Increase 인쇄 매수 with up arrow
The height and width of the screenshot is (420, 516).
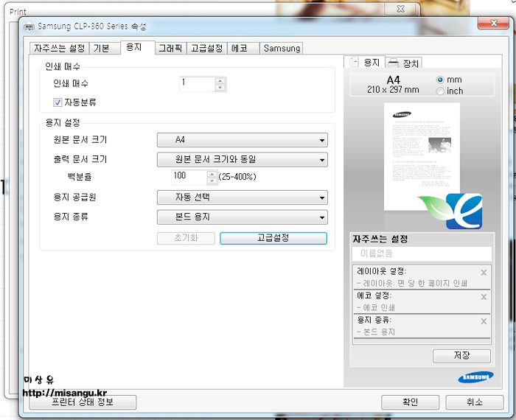(x=220, y=80)
